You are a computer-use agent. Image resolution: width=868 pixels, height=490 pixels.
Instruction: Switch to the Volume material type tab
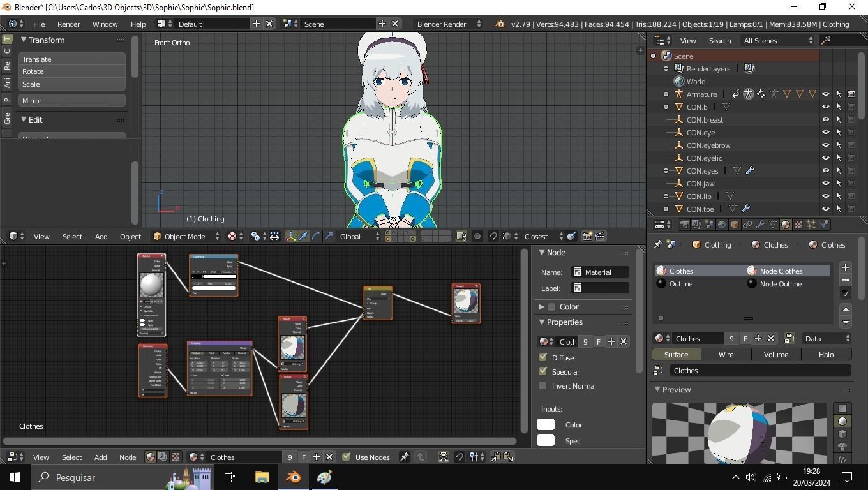pos(776,354)
